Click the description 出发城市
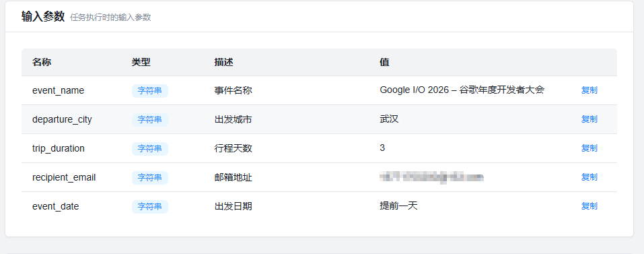This screenshot has height=254, width=644. (x=233, y=120)
